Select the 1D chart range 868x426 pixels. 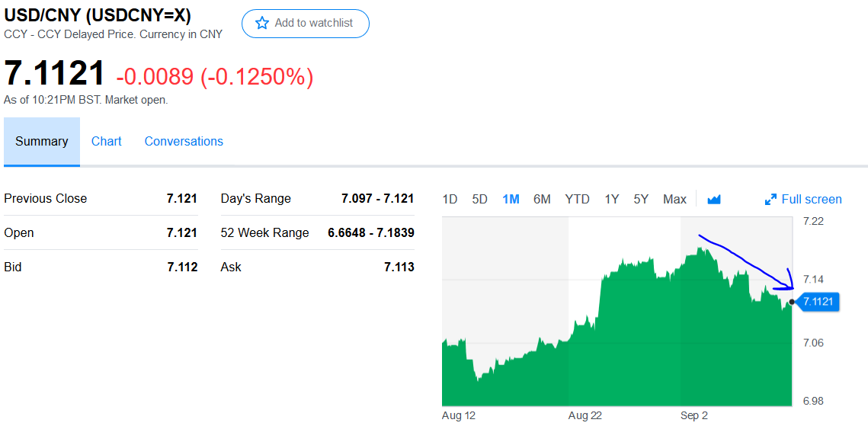[x=450, y=199]
